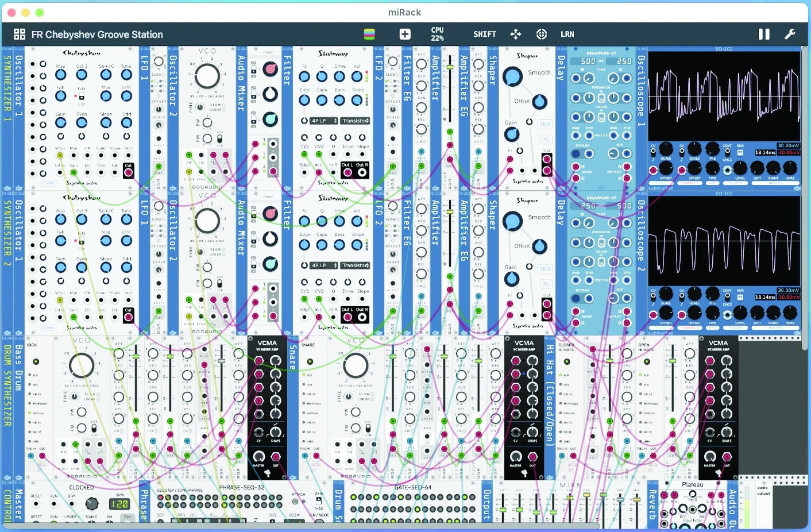Toggle 16 X on Synthesizer 2 Shaper
Screen dimensions: 811x532
click(545, 269)
